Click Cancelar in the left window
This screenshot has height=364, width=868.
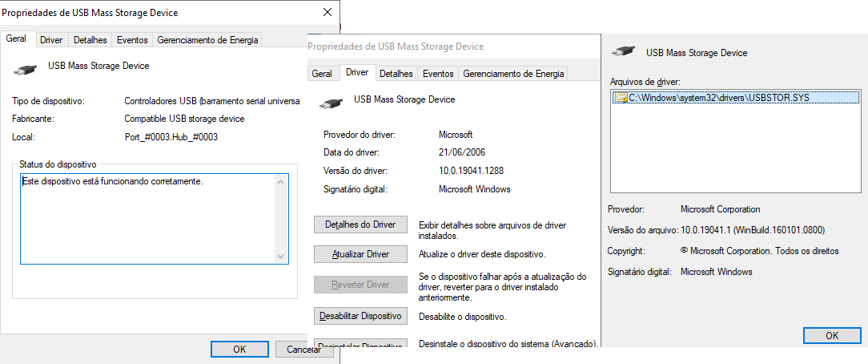pos(303,350)
